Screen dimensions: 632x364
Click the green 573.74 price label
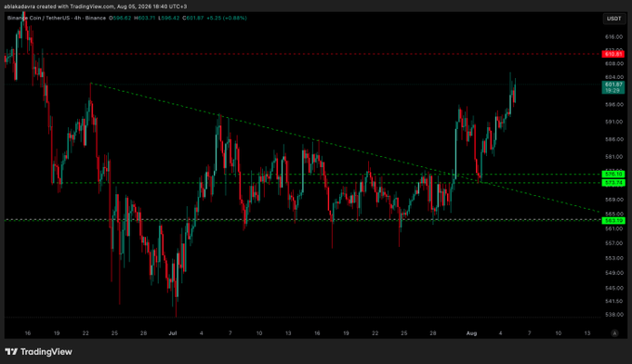click(613, 183)
